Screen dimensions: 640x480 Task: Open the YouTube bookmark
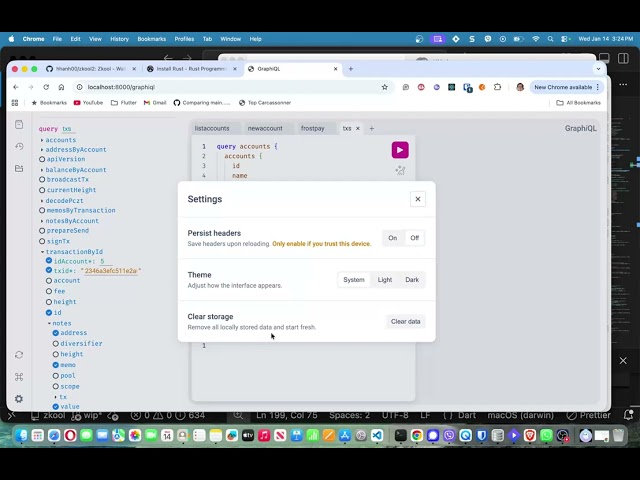pos(88,103)
